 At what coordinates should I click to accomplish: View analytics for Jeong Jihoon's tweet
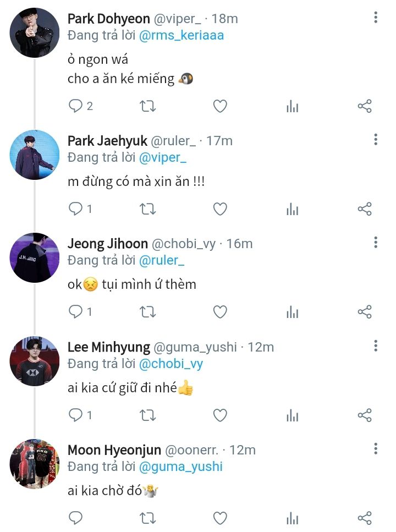(292, 312)
